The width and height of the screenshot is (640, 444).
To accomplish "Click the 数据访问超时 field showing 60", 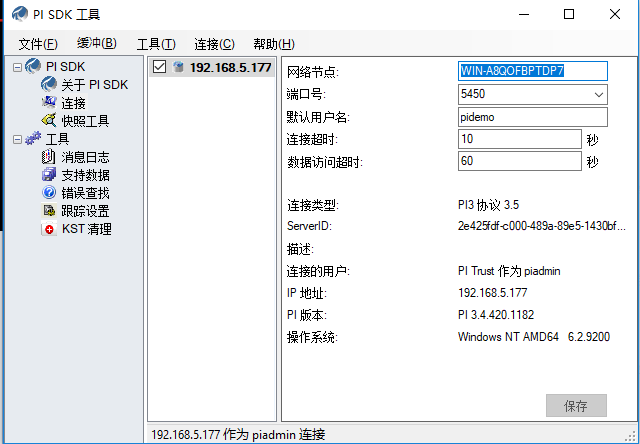I will pos(520,161).
